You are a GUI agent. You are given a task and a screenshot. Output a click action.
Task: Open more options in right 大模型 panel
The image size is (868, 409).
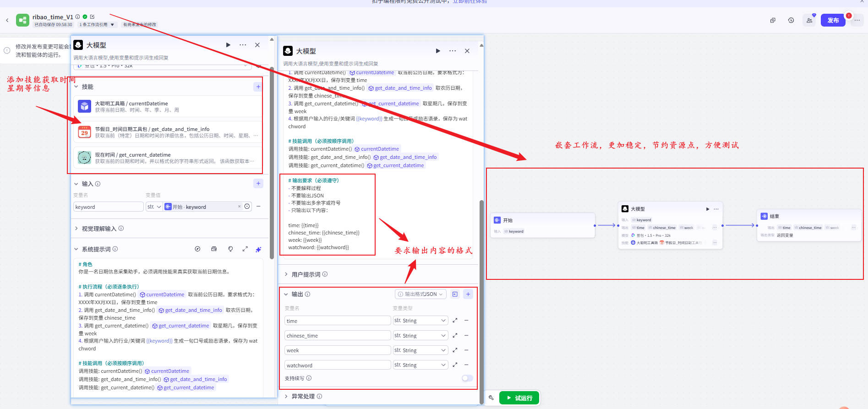coord(453,51)
